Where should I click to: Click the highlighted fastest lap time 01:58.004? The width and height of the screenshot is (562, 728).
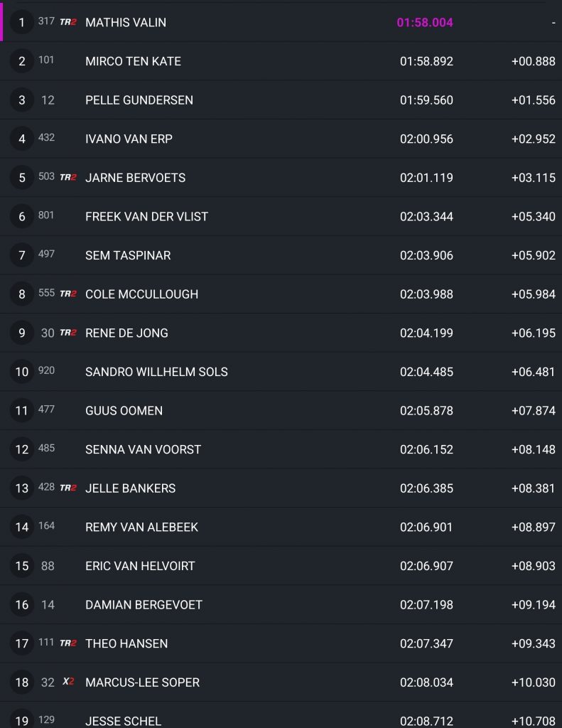[x=425, y=23]
